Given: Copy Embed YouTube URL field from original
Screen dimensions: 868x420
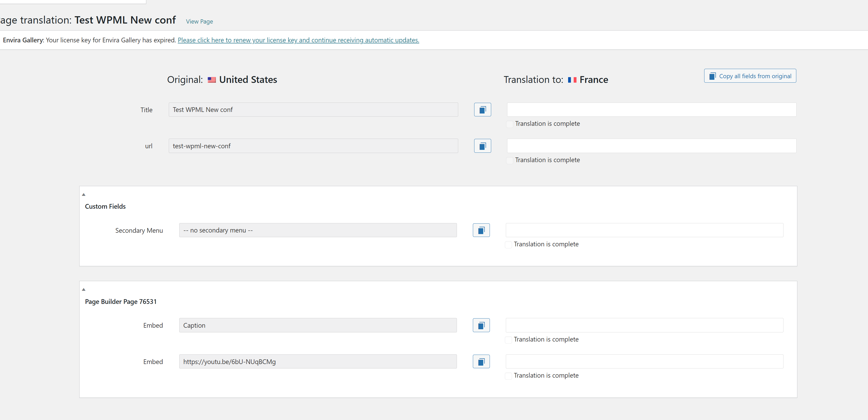Looking at the screenshot, I should 481,362.
